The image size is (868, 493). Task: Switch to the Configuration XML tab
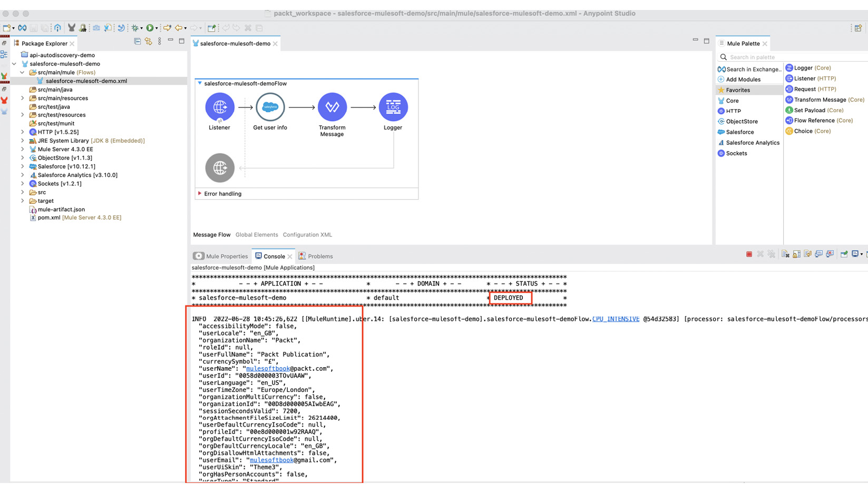click(307, 235)
